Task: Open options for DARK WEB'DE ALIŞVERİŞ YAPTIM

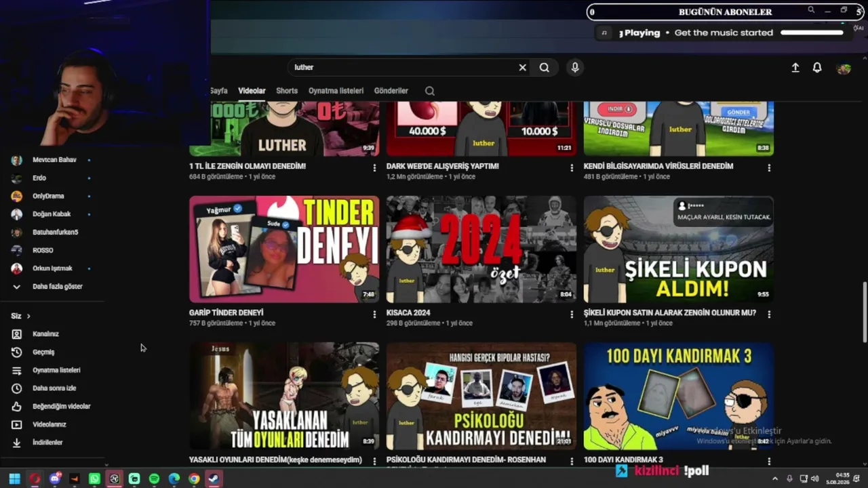Action: tap(572, 167)
